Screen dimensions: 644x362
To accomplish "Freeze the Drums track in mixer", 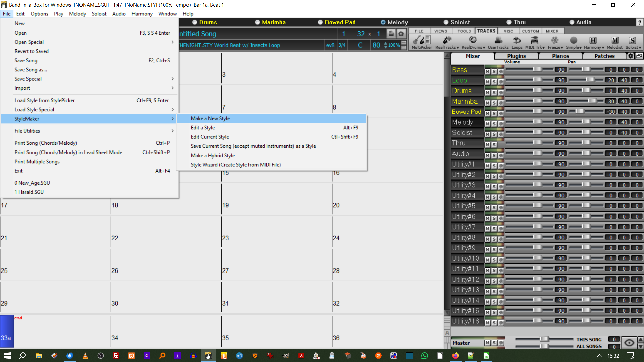I will [x=501, y=92].
